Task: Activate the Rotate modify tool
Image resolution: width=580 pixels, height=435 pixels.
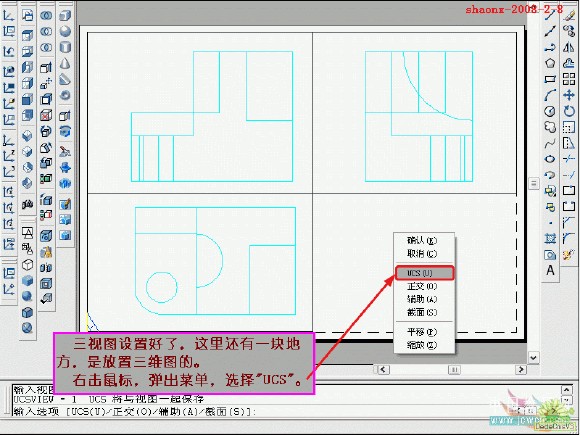Action: coord(569,111)
